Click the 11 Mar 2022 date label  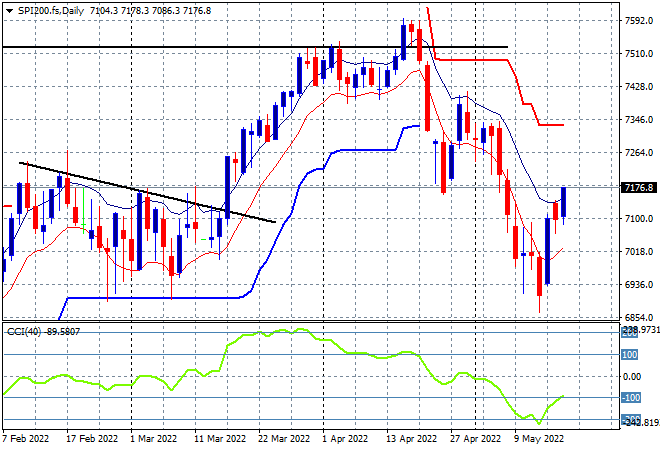(x=220, y=439)
